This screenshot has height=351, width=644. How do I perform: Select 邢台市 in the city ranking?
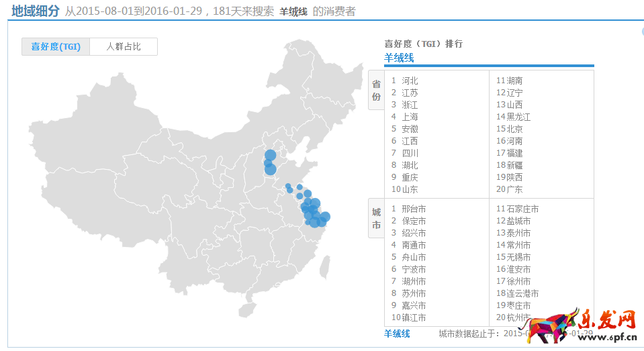pos(414,209)
